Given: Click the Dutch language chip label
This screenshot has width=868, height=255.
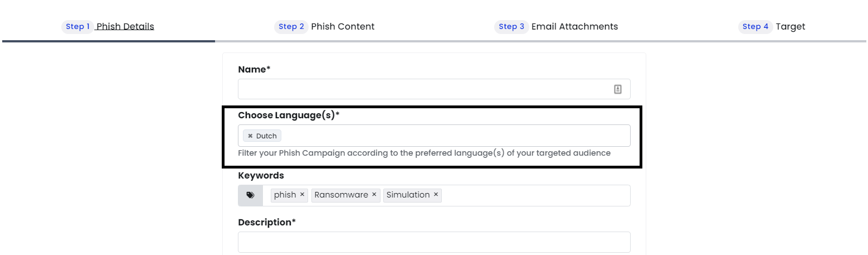Looking at the screenshot, I should click(266, 136).
